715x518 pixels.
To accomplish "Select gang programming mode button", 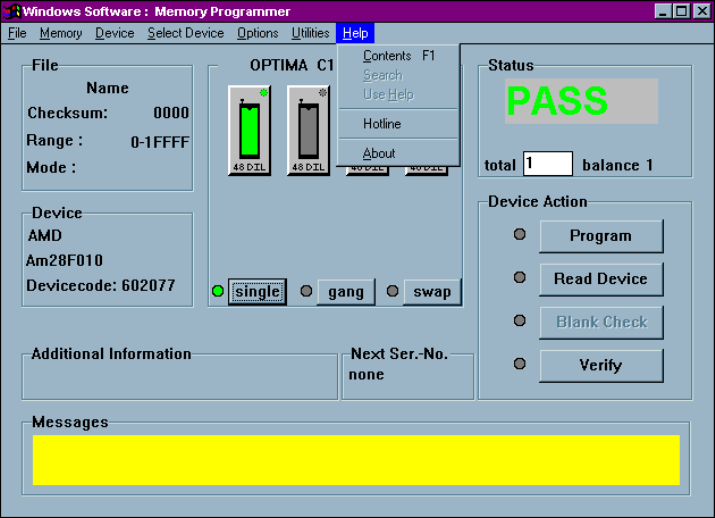I will click(x=346, y=292).
